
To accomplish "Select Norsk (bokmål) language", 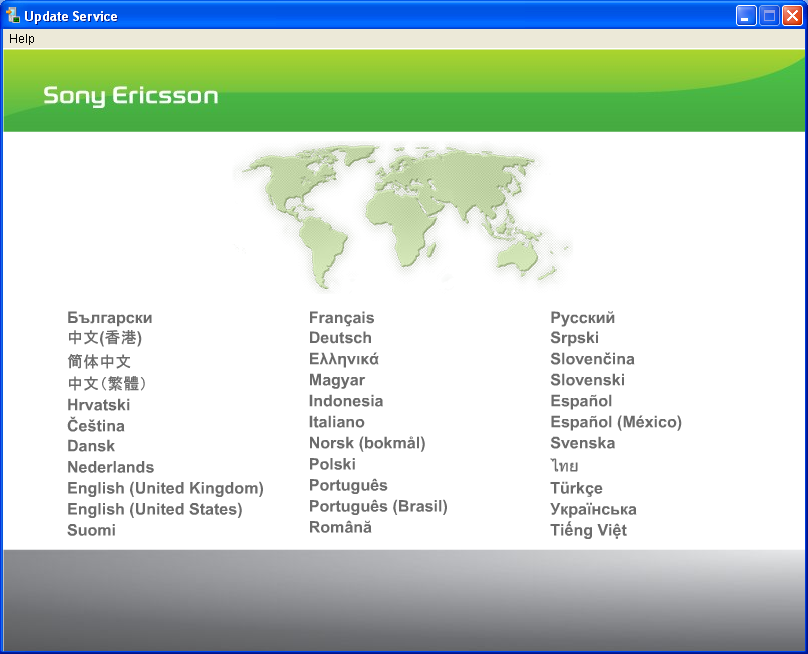I will coord(367,443).
